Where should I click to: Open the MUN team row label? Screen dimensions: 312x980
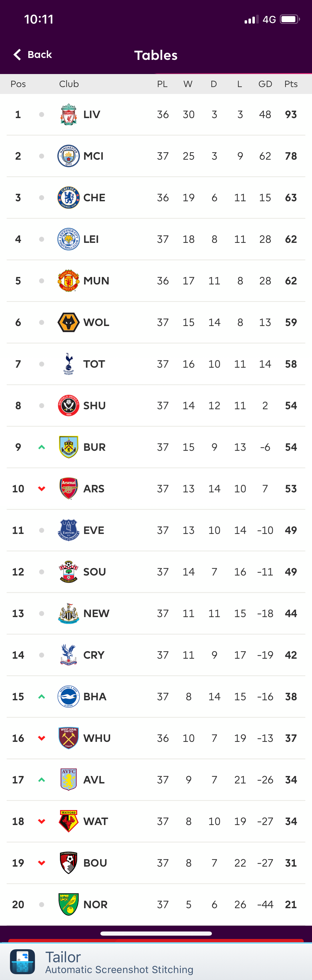(x=96, y=281)
